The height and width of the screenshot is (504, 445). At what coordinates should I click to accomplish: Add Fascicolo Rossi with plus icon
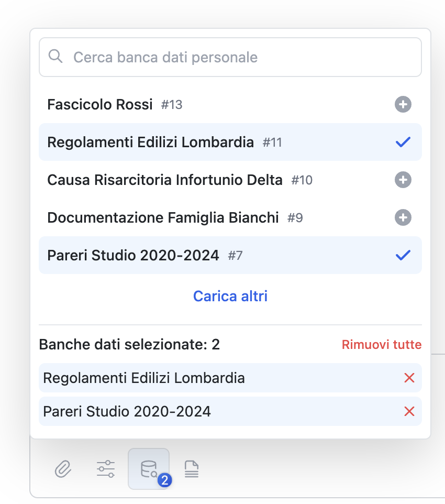click(x=403, y=105)
